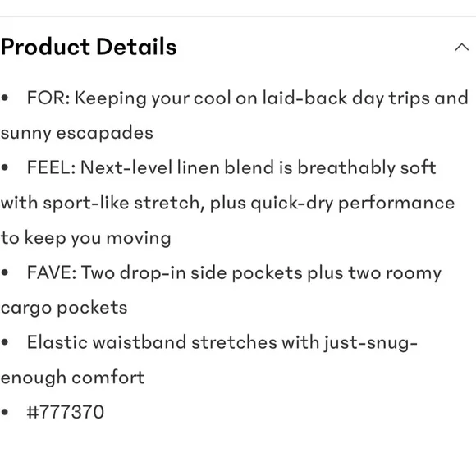476x476 pixels.
Task: Click the 'to keep you moving' line
Action: click(86, 238)
